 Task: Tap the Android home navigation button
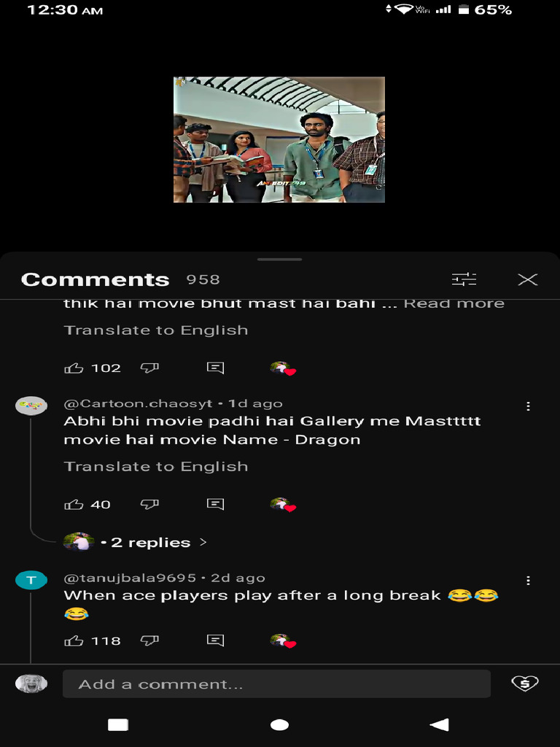coord(279,724)
